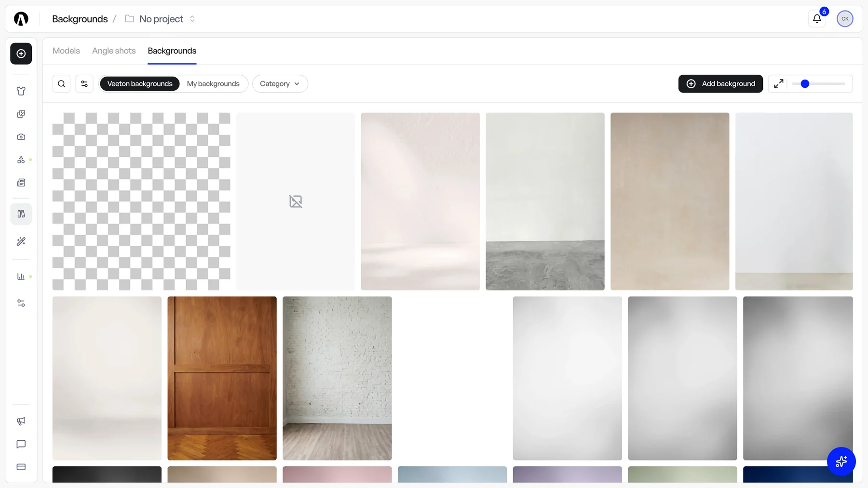Switch to the Angle shots tab
868x488 pixels.
point(114,51)
